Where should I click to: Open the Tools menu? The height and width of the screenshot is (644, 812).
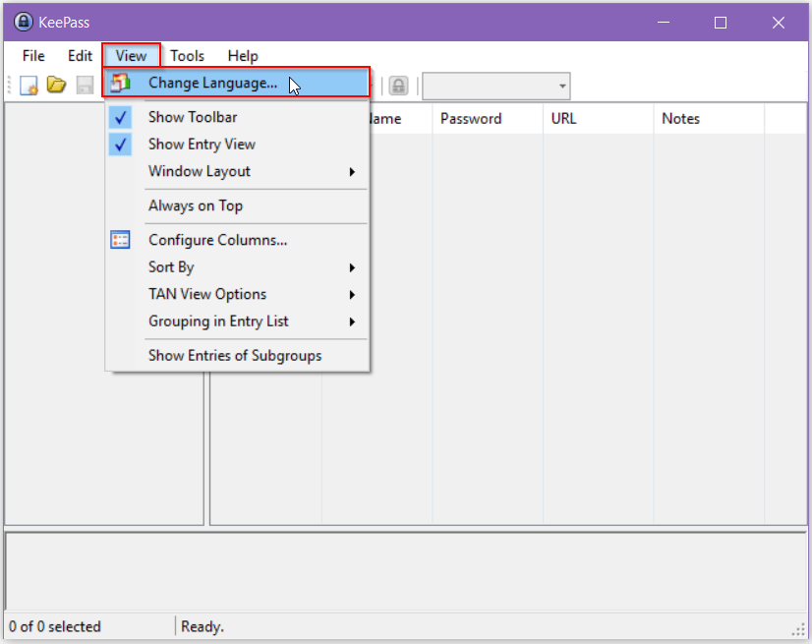tap(187, 55)
